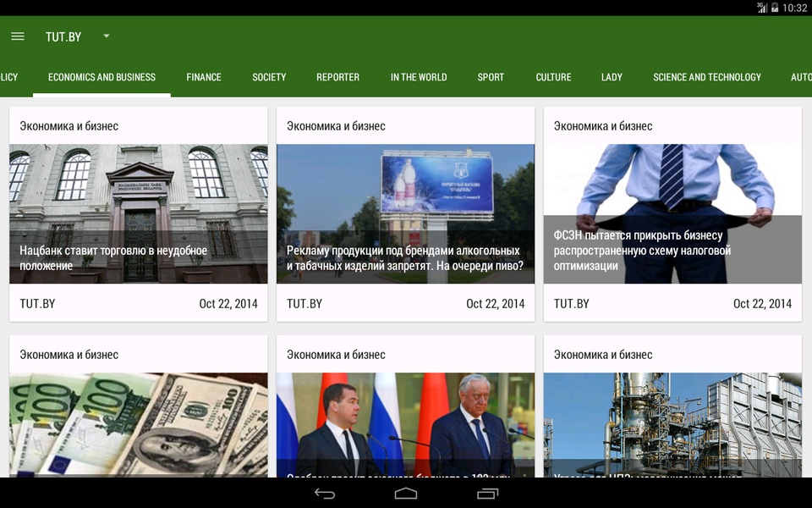Tap the battery status icon
The image size is (812, 508).
point(775,8)
